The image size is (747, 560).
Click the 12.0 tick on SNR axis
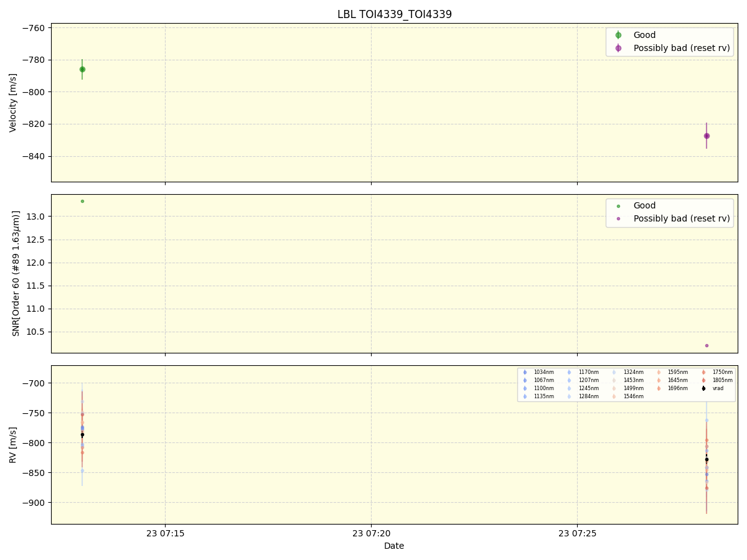(x=35, y=263)
